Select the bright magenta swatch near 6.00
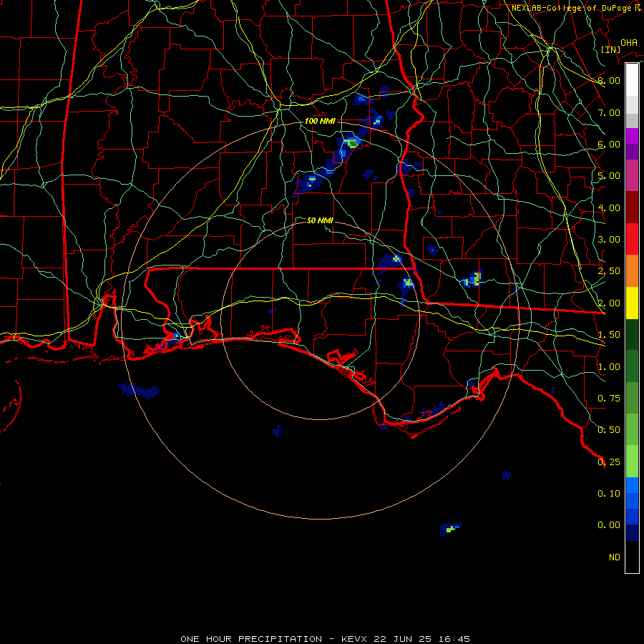Screen dimensions: 644x644 coord(632,136)
